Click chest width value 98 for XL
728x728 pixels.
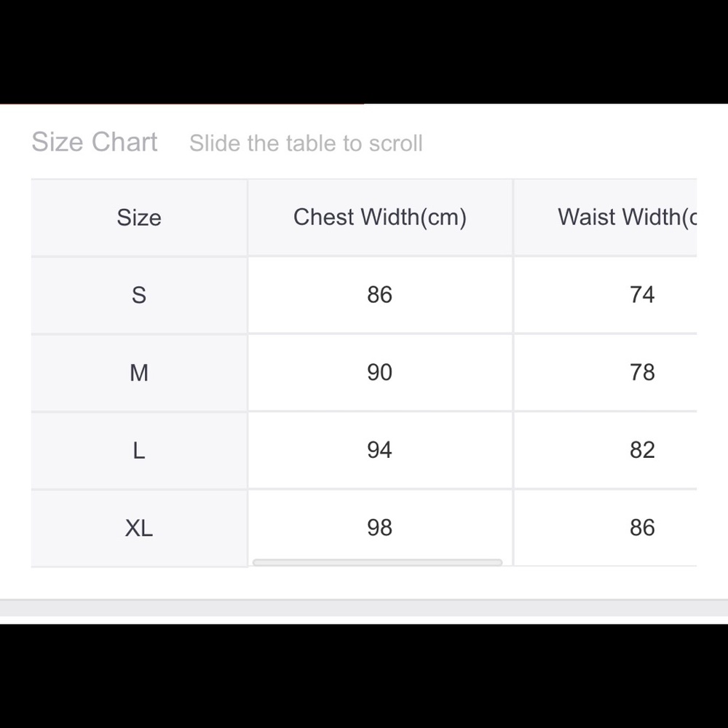point(379,528)
